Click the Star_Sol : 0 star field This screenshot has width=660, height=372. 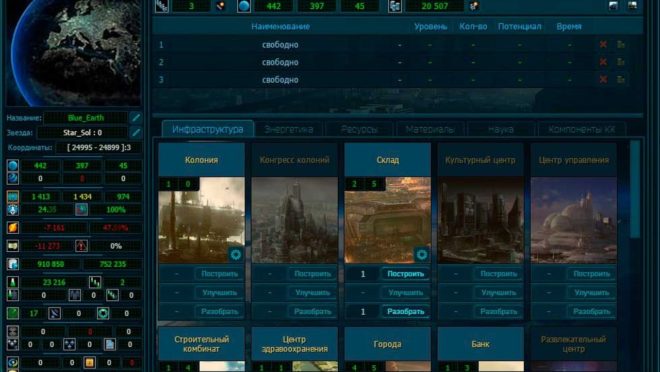(82, 133)
